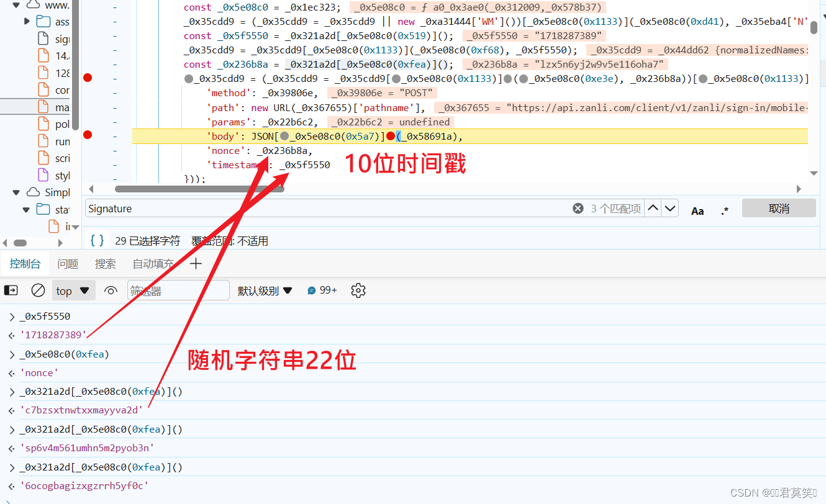Go to previous search match
The width and height of the screenshot is (826, 504).
coord(653,209)
